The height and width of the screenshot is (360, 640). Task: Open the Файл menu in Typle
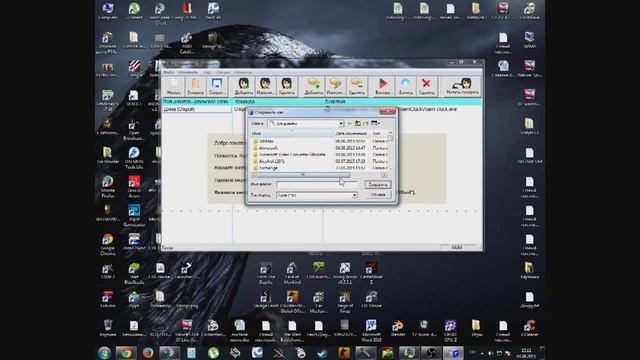click(x=169, y=72)
